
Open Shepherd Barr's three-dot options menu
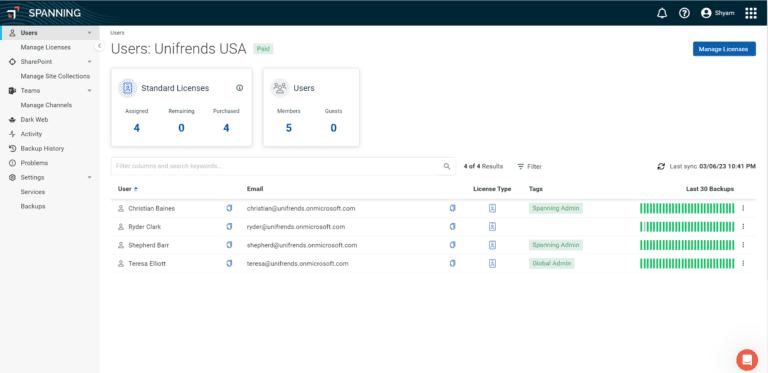743,245
